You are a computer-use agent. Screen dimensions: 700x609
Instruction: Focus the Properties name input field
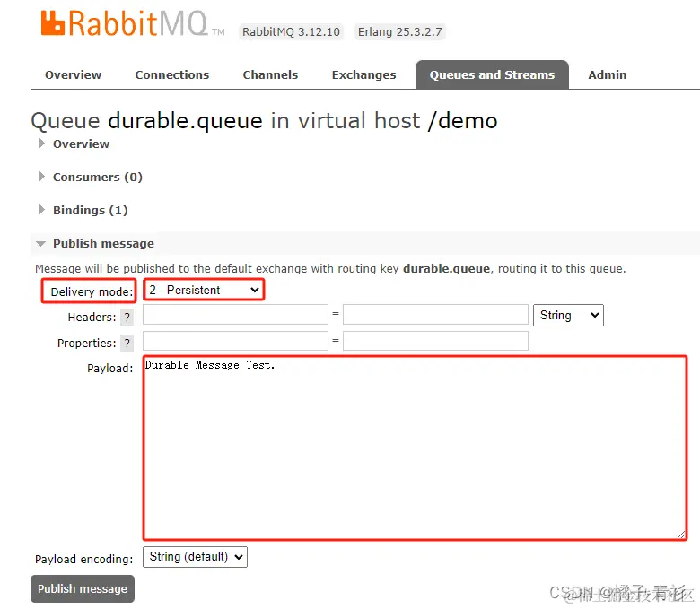[235, 341]
